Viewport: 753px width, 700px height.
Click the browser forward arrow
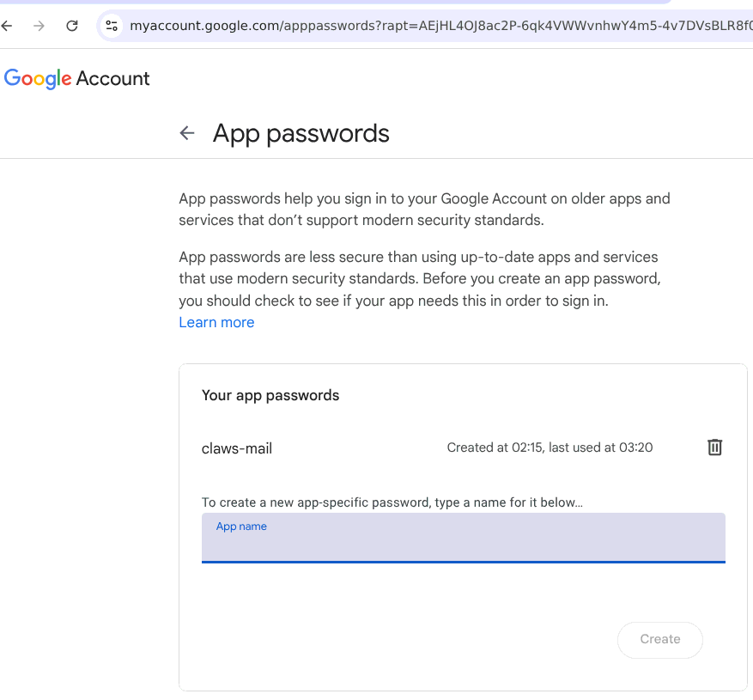pyautogui.click(x=39, y=26)
